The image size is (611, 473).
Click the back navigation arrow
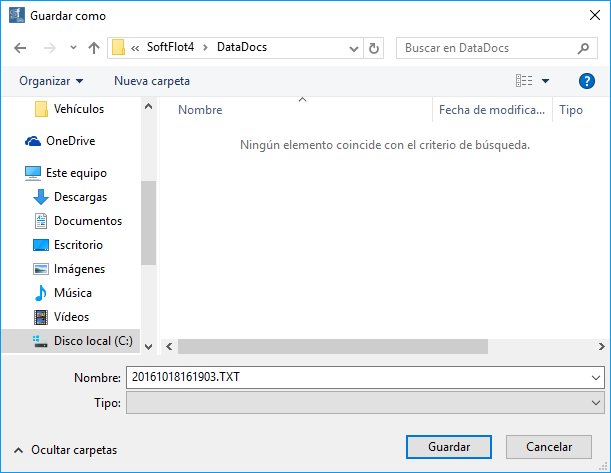[x=22, y=48]
